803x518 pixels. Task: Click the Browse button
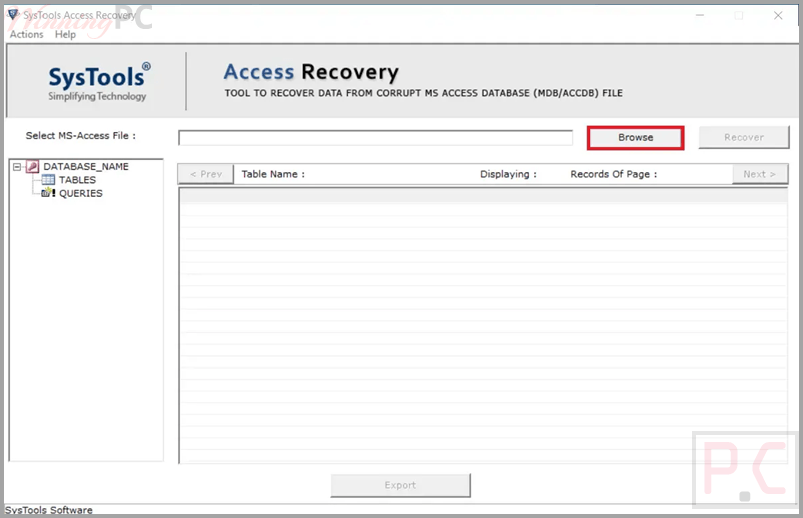coord(635,138)
